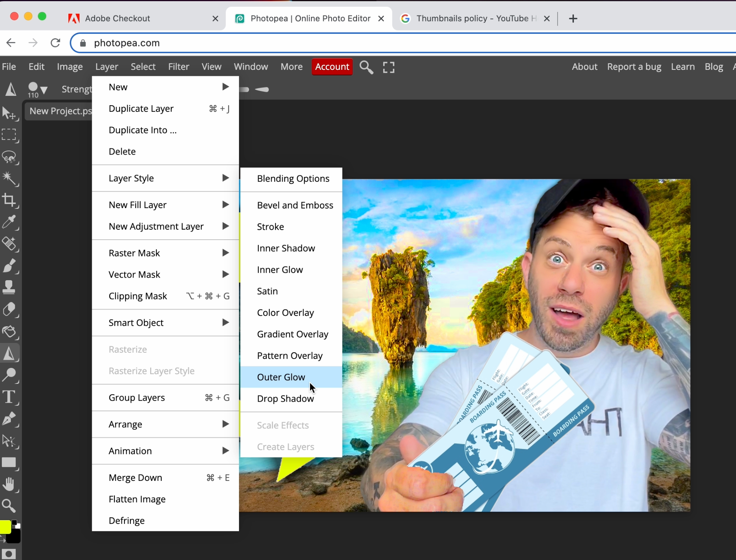Select the New Project.psd document tab

(59, 111)
